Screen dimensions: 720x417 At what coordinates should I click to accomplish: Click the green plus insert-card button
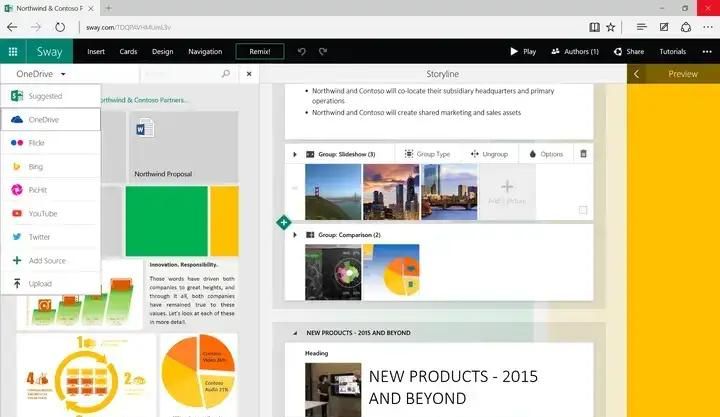click(284, 223)
